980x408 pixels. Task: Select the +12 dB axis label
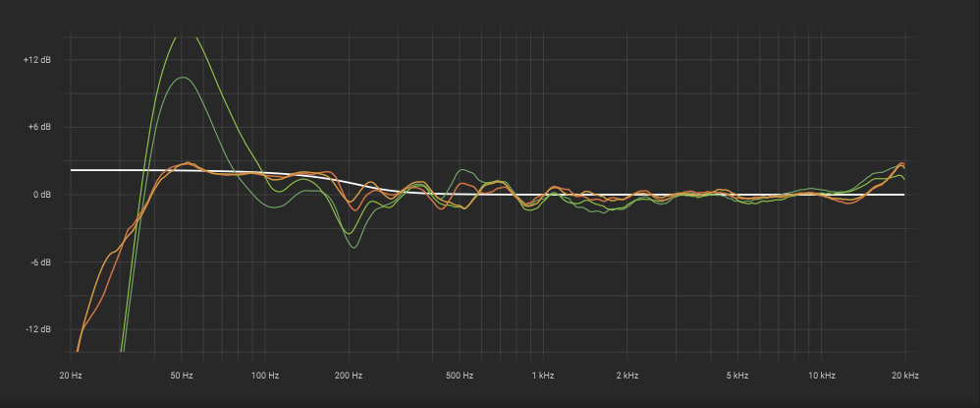pyautogui.click(x=37, y=59)
